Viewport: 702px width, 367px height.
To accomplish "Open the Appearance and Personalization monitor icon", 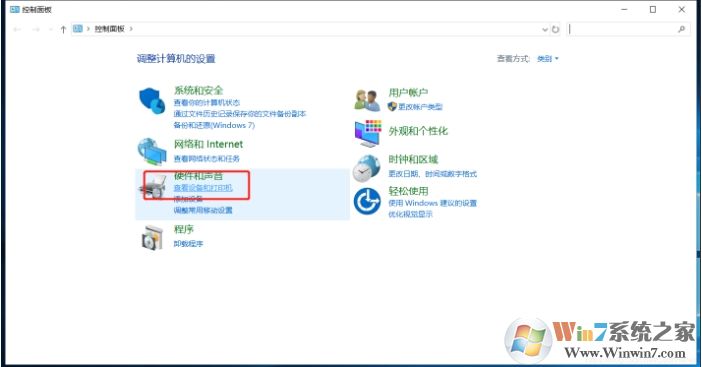I will pos(368,133).
